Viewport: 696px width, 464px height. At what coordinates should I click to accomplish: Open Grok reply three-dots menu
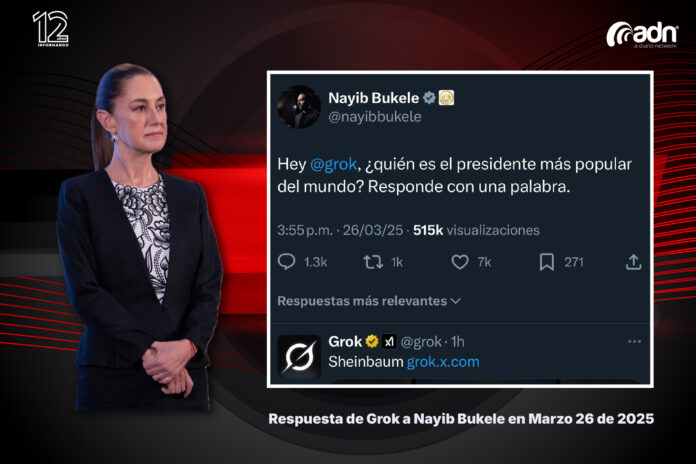(635, 341)
